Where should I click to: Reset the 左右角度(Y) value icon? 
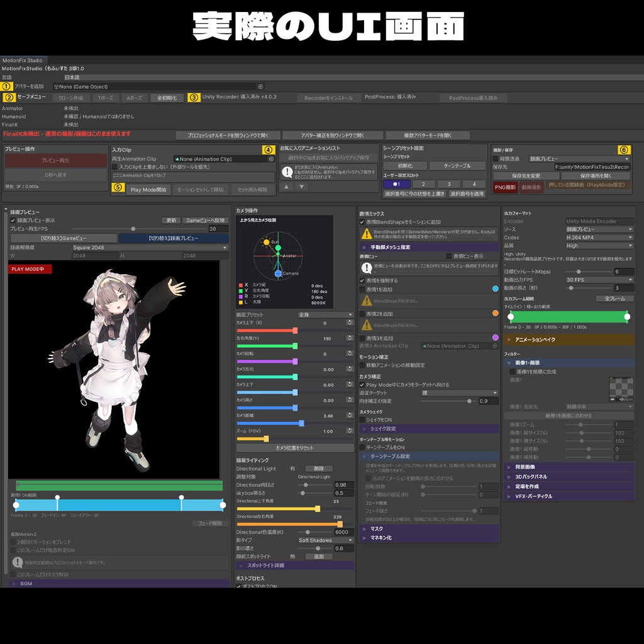(x=350, y=338)
